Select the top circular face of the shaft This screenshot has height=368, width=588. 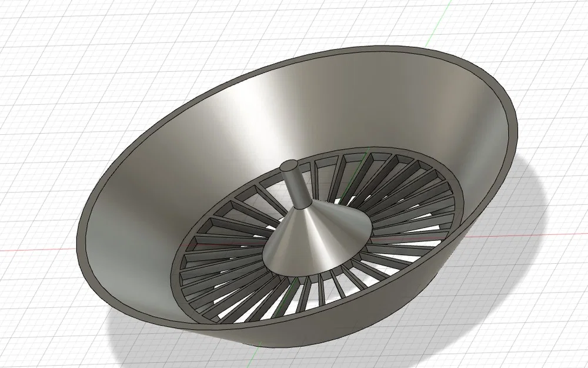289,165
